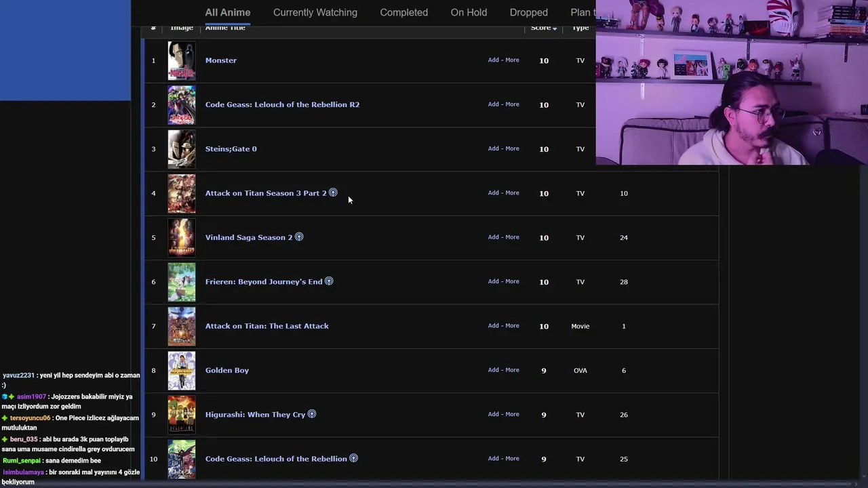The height and width of the screenshot is (488, 868).
Task: Open Attack on Titan: The Last Attack cover
Action: 182,326
